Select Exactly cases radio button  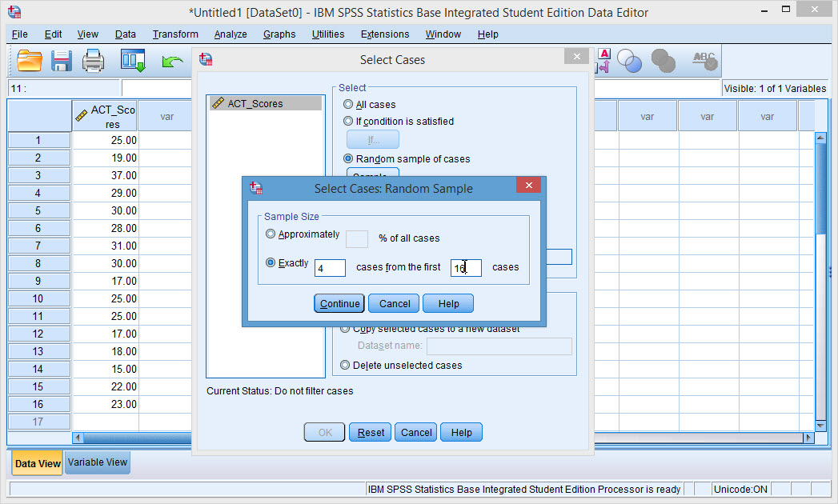271,263
